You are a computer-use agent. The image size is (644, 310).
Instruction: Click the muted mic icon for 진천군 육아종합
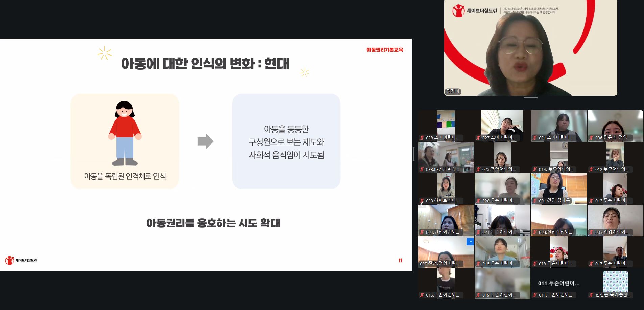coord(591,295)
